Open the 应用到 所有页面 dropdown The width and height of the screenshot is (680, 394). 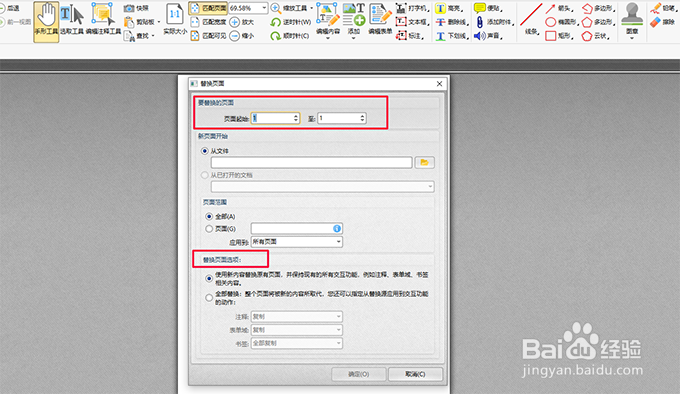point(297,242)
